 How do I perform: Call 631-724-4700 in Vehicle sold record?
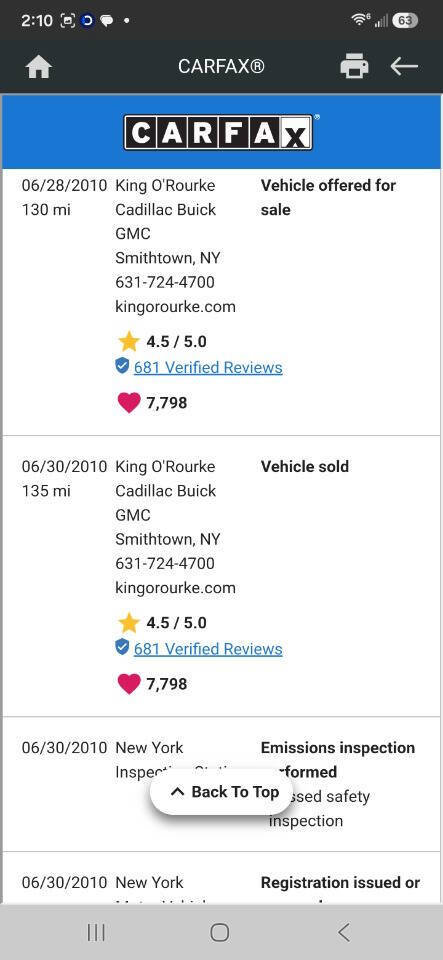pos(165,563)
